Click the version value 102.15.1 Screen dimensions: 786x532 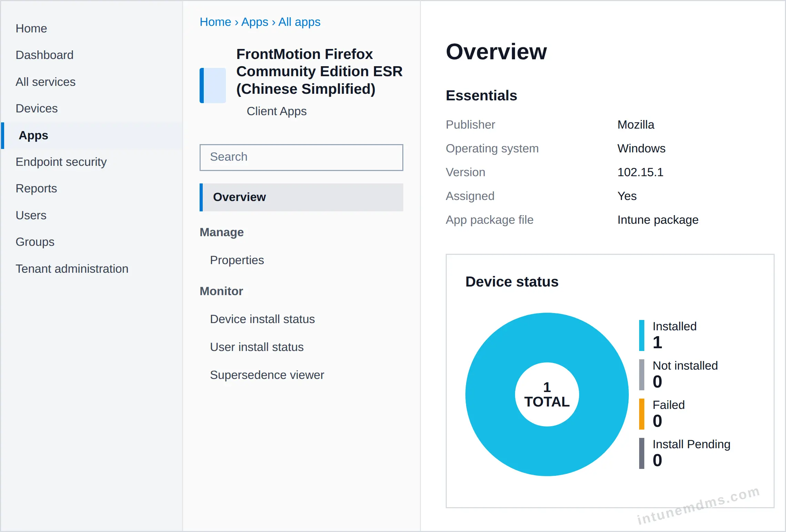click(641, 172)
